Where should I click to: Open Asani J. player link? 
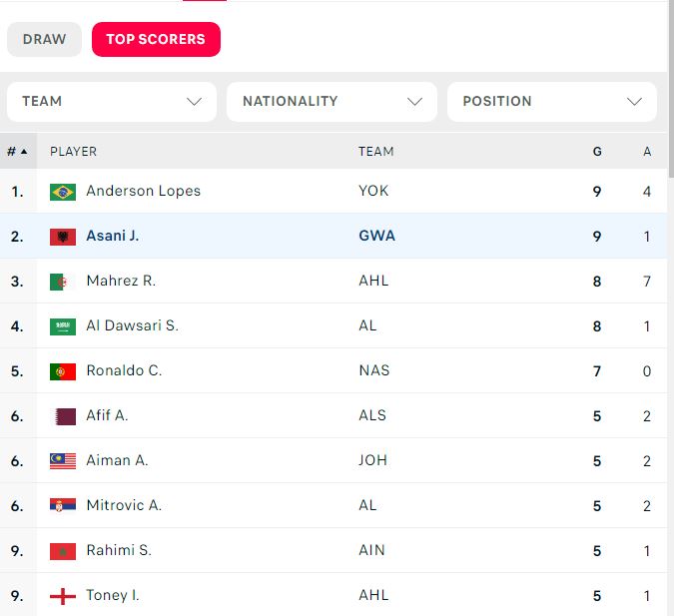113,237
